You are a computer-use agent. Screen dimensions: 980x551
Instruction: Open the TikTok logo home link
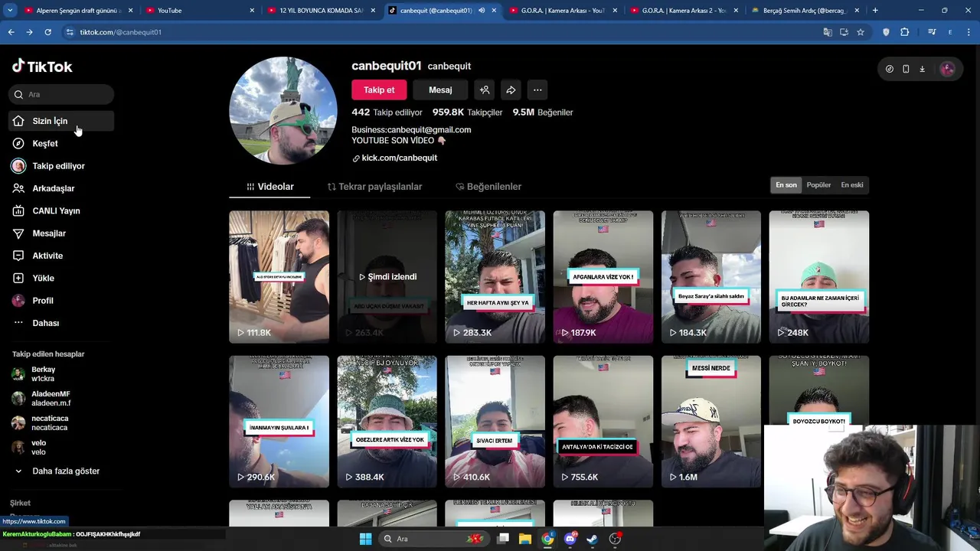click(x=42, y=67)
